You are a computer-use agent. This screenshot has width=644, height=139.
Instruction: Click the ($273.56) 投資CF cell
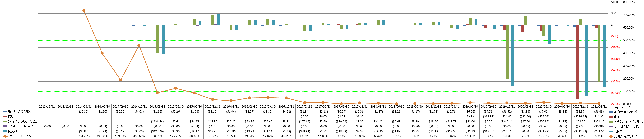599,131
